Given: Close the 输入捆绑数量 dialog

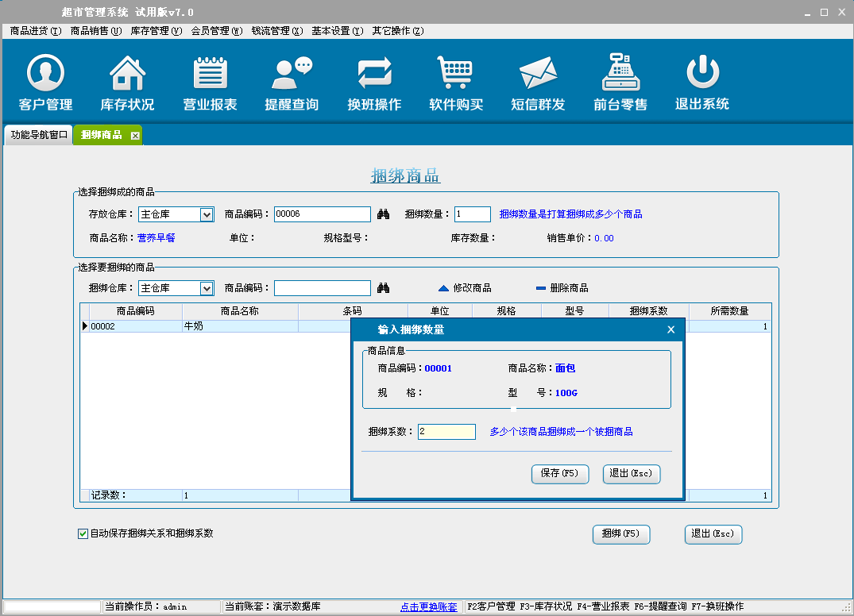Looking at the screenshot, I should 670,329.
